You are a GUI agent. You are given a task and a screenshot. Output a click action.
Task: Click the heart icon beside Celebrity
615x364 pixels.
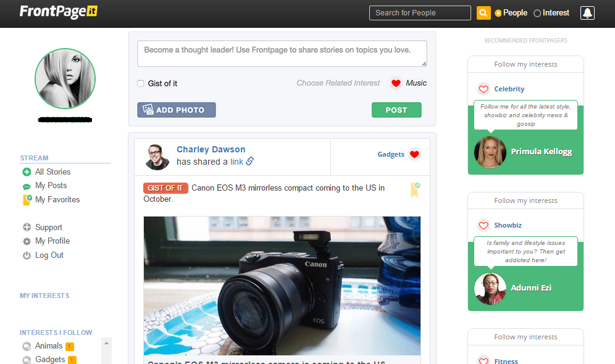click(x=483, y=89)
